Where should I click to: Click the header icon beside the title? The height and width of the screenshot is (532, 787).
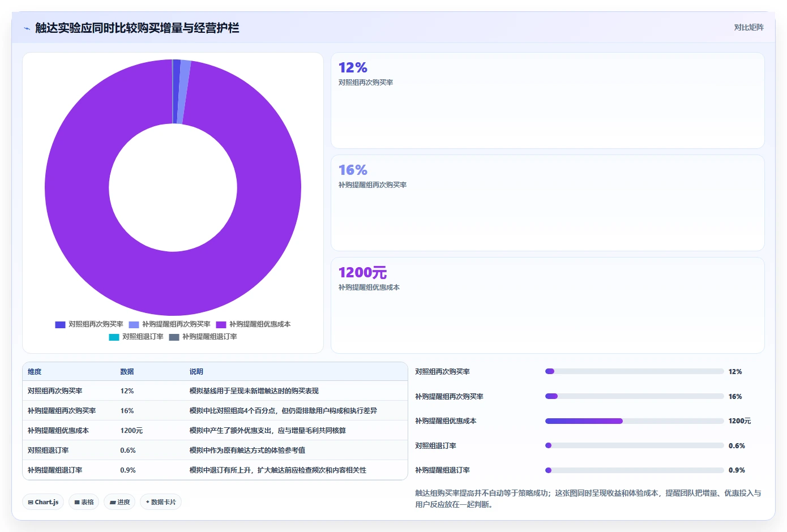point(27,28)
